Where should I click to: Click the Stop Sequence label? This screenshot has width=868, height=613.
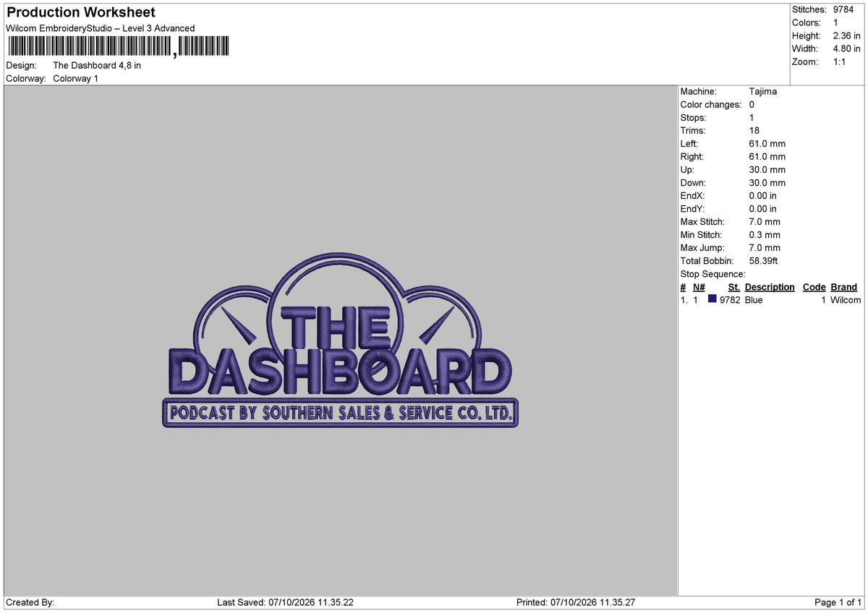point(712,273)
